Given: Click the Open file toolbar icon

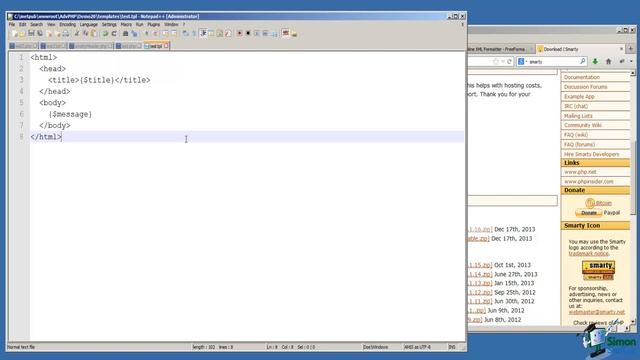Looking at the screenshot, I should 22,33.
